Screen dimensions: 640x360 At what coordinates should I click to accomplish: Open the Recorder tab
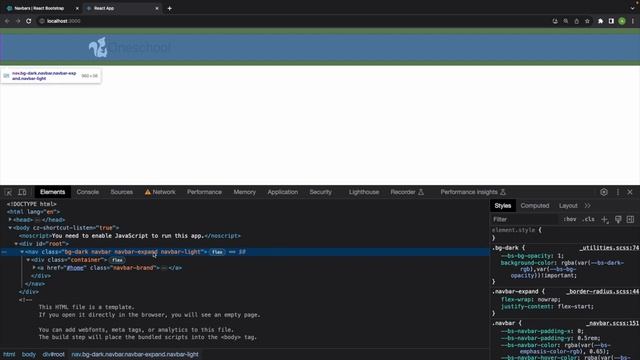click(407, 192)
